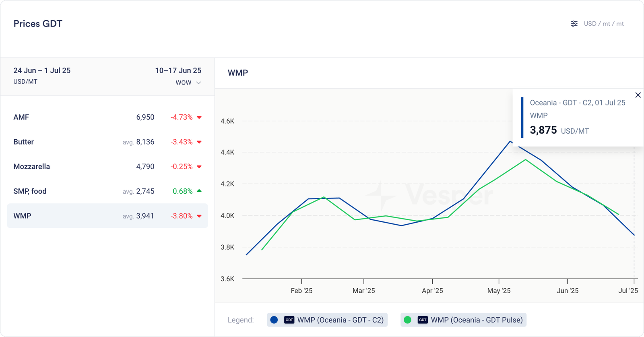Open the WOW comparison dropdown
644x337 pixels.
coord(184,83)
